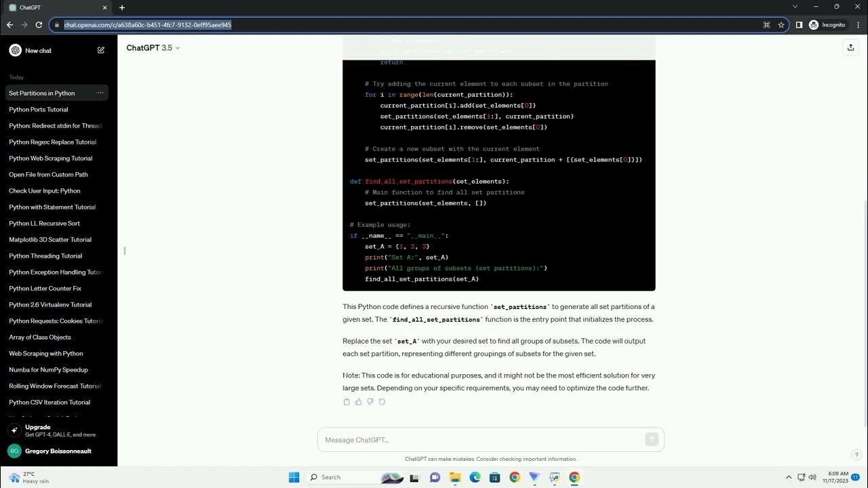Open a new browser tab

click(122, 7)
